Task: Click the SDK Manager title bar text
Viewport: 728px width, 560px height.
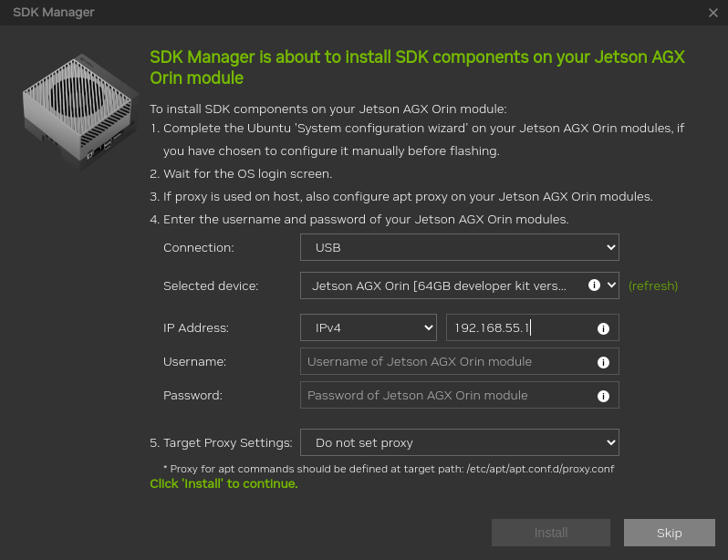Action: point(54,13)
